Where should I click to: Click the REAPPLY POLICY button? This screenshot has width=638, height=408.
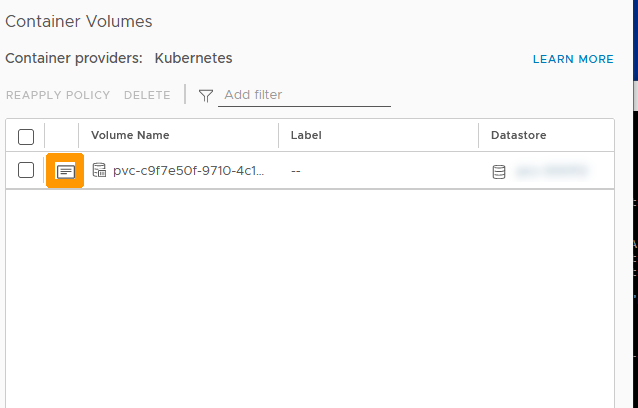(x=58, y=95)
